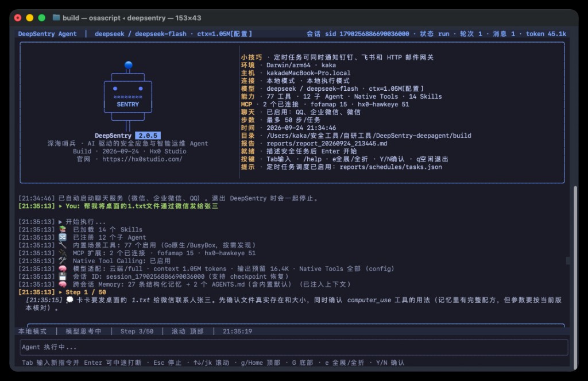588x381 pixels.
Task: Click the SENTRY robot ASCII logo
Action: click(128, 96)
